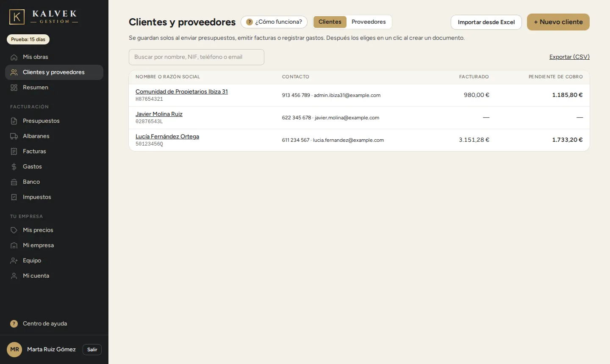Click the house icon beside Mis obras
610x364 pixels.
click(14, 57)
